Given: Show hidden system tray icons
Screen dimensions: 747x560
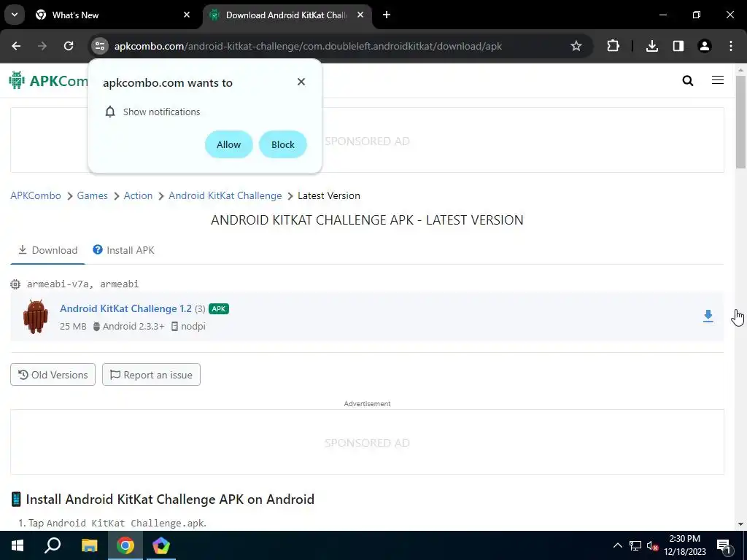Looking at the screenshot, I should click(x=617, y=545).
